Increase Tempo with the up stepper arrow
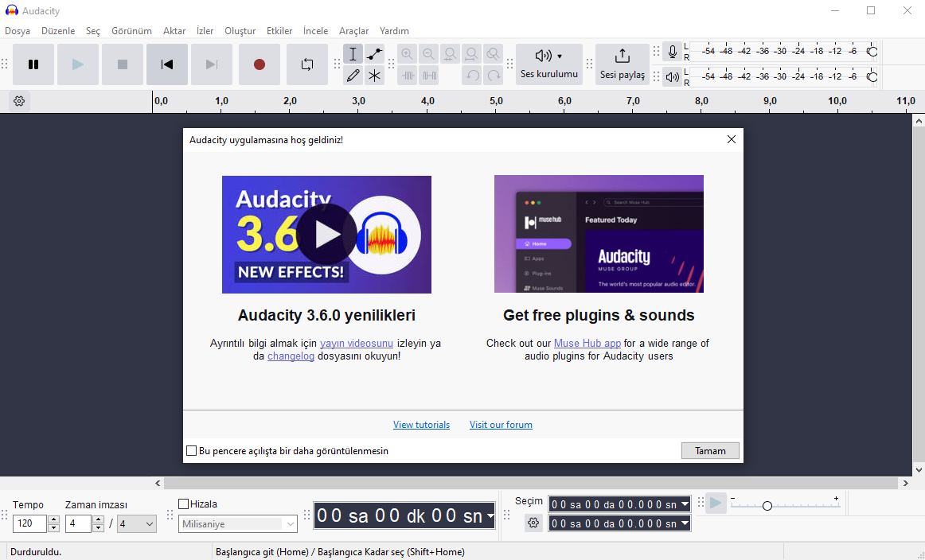The width and height of the screenshot is (925, 560). (53, 519)
